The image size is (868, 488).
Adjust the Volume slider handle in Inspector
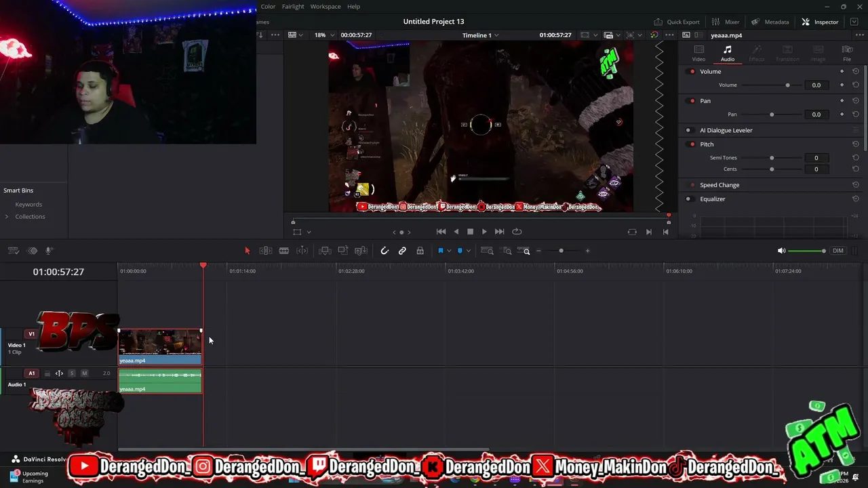click(x=787, y=85)
